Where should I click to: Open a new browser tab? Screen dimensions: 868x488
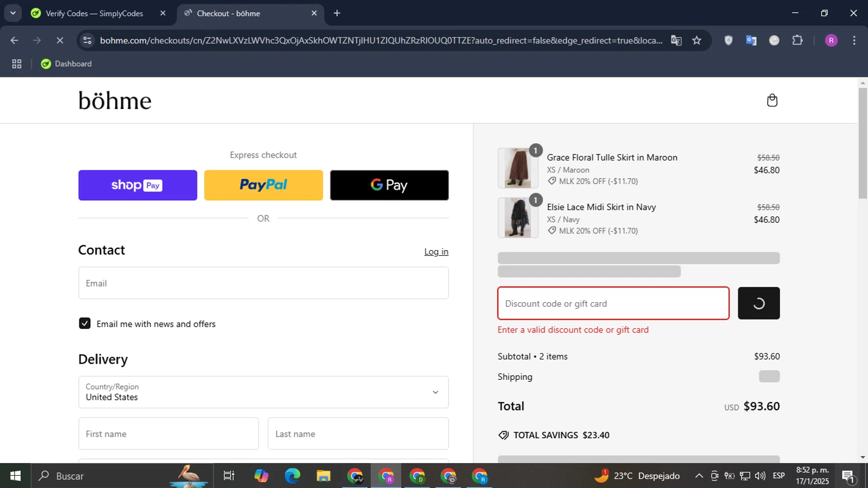(337, 13)
